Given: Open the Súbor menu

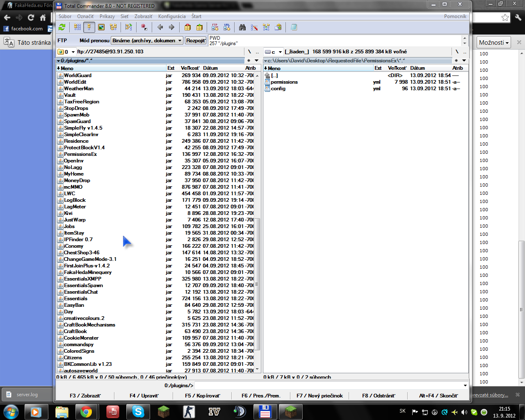Looking at the screenshot, I should (65, 16).
